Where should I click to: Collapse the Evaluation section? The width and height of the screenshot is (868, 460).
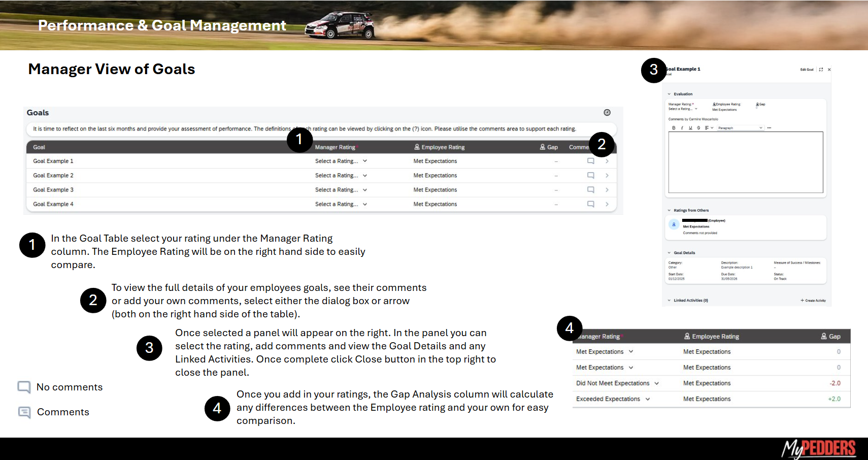click(x=669, y=94)
